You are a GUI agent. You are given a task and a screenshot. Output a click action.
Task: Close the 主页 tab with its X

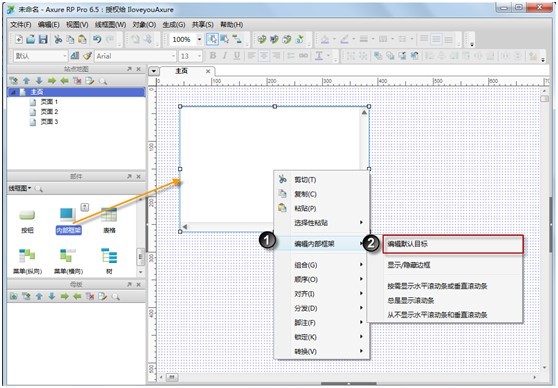208,71
